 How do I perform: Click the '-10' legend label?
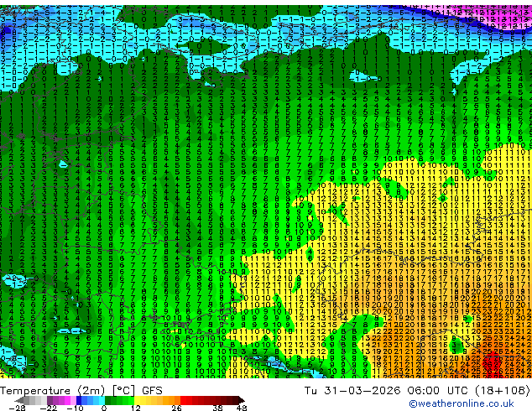(75, 408)
